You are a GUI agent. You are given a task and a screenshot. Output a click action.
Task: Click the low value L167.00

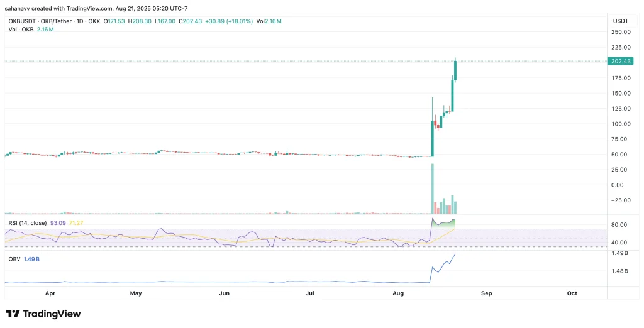click(165, 21)
